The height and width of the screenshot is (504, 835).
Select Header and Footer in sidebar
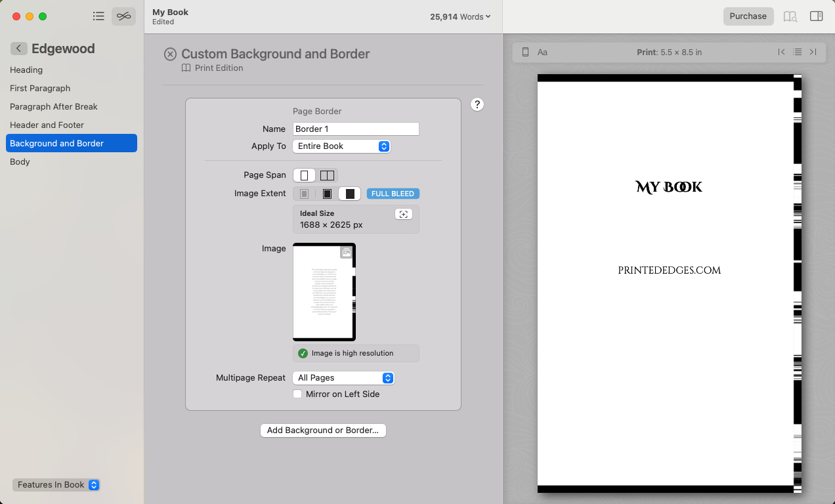46,125
